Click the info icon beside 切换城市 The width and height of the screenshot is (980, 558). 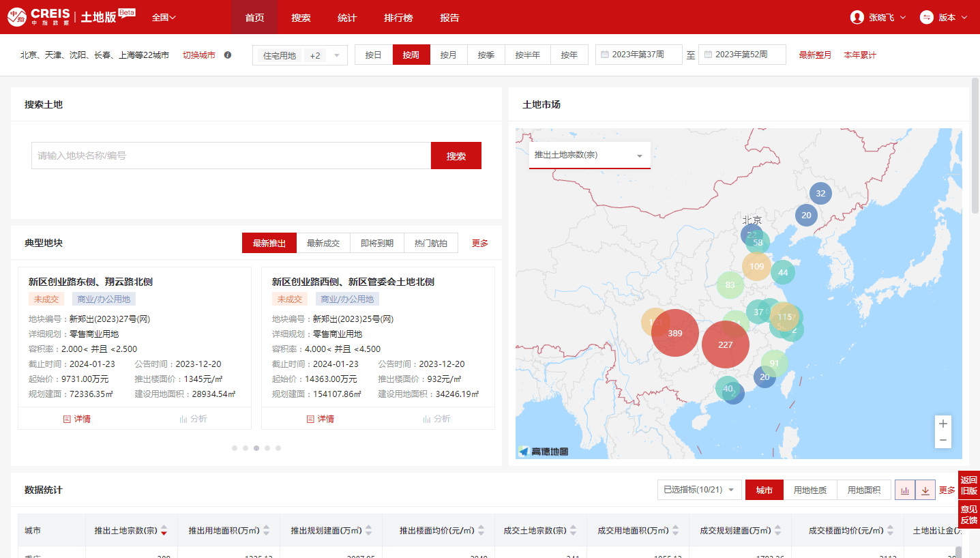228,55
